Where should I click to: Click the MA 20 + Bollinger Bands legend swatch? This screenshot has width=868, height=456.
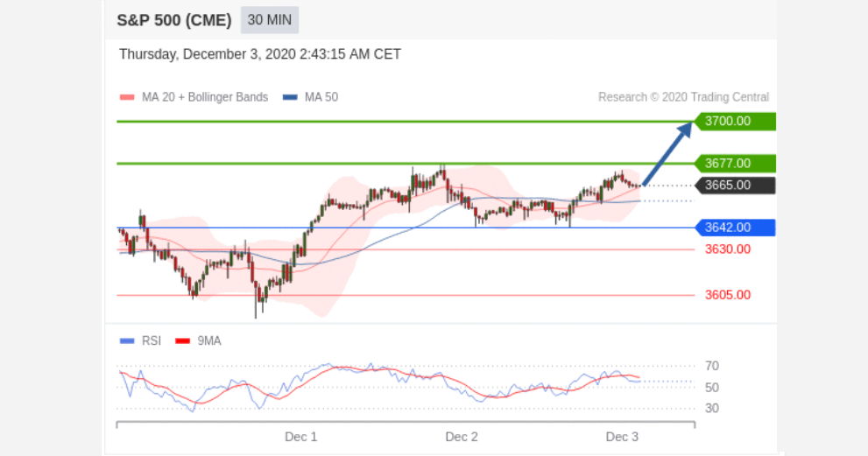[127, 97]
